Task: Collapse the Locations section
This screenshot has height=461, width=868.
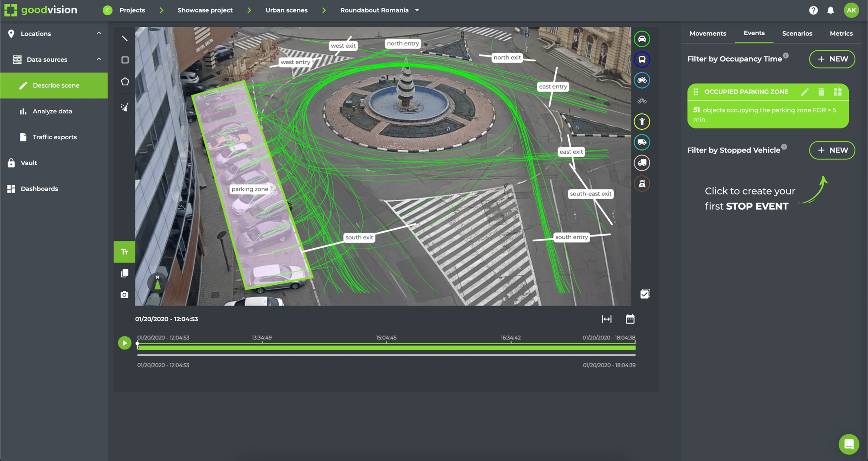Action: coord(99,33)
